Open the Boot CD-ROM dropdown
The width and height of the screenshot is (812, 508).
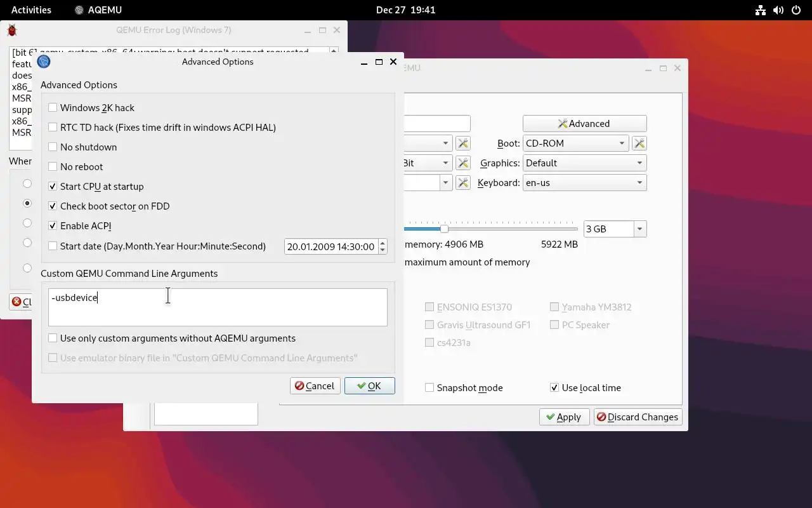[575, 144]
